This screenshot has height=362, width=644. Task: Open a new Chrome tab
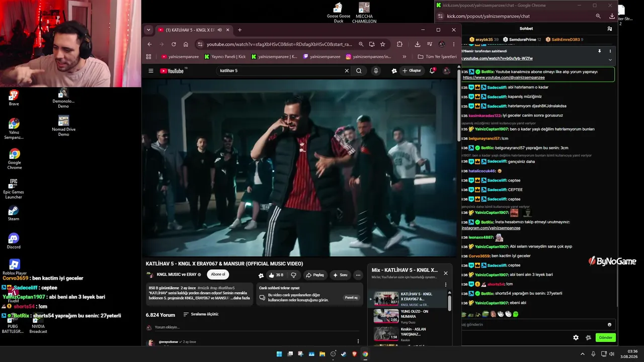[x=239, y=30]
